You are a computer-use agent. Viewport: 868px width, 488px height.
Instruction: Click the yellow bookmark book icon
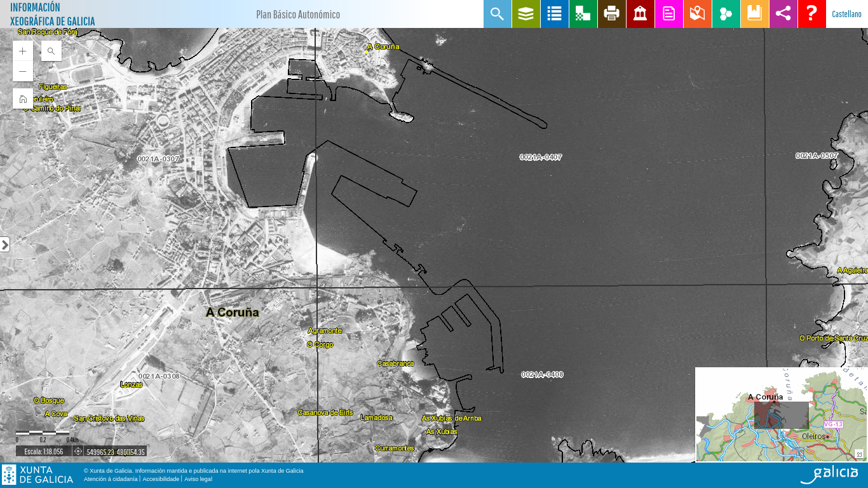coord(755,14)
